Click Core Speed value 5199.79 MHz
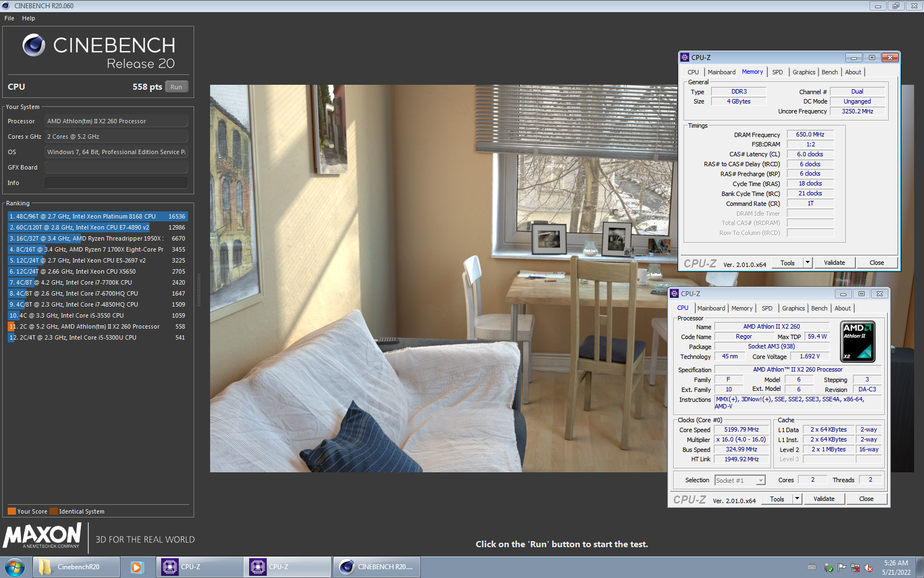 coord(741,430)
